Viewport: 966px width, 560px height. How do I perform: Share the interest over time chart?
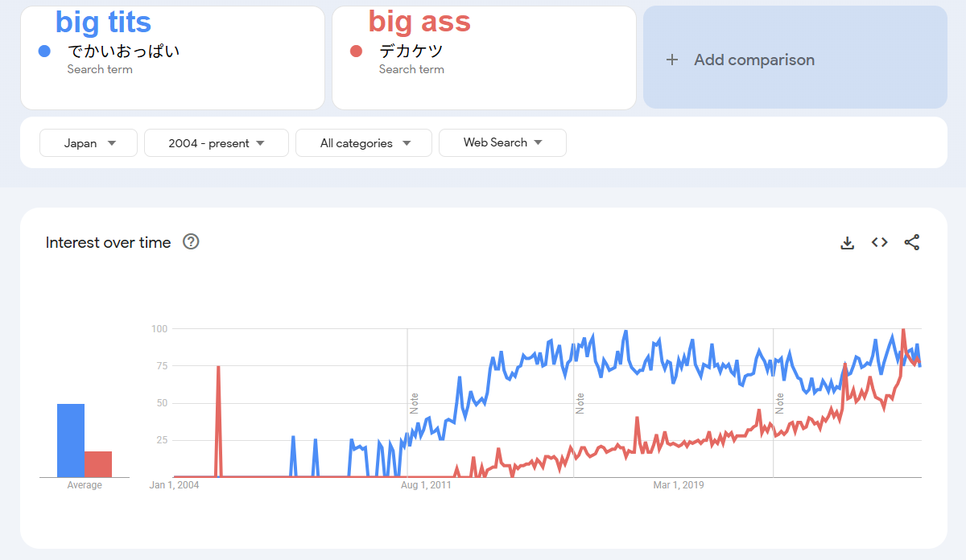912,242
